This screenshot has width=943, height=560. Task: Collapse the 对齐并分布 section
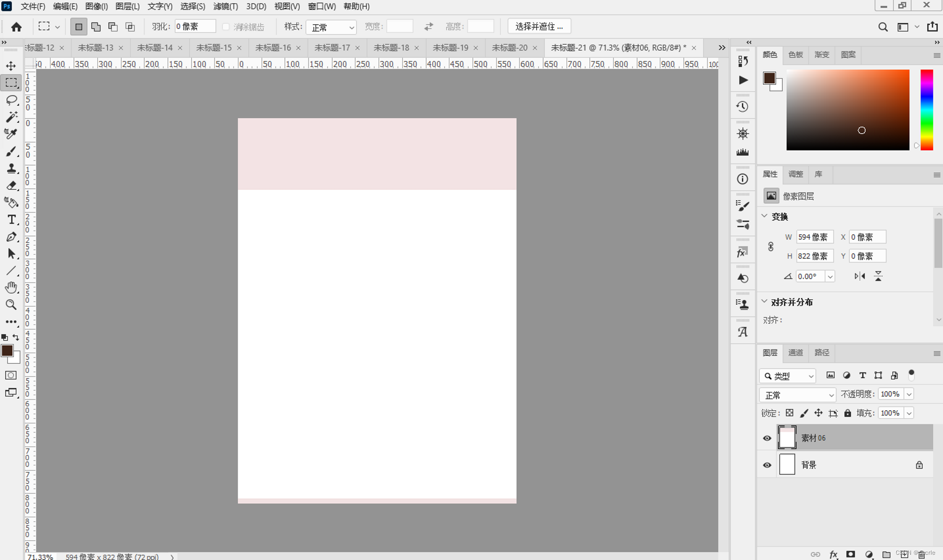click(765, 302)
